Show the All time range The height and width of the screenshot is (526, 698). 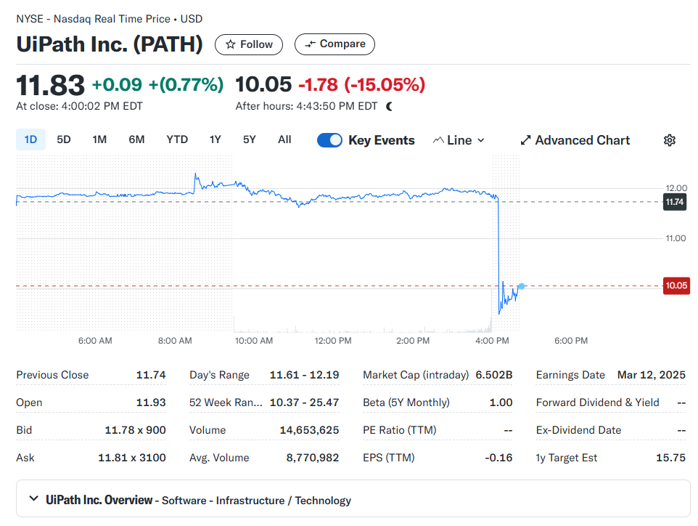pos(284,140)
